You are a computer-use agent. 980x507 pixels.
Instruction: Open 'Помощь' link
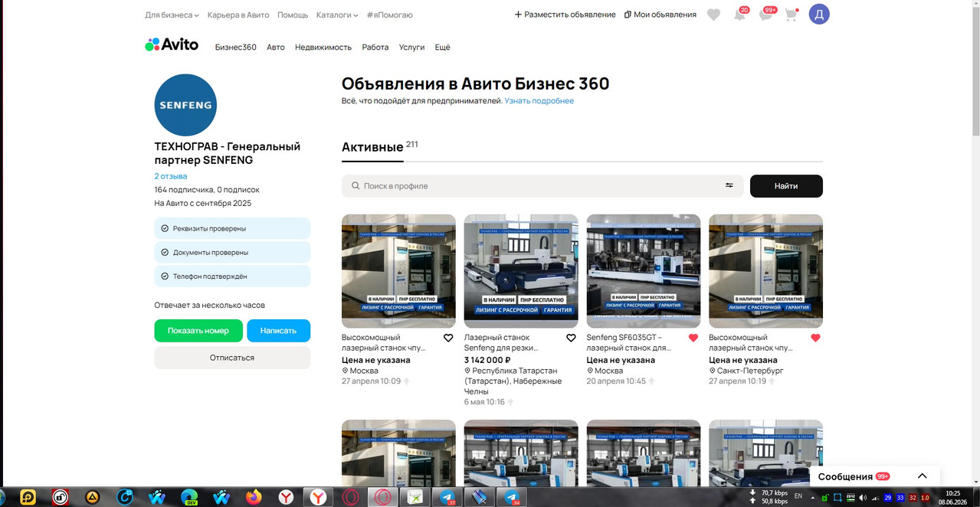point(293,15)
